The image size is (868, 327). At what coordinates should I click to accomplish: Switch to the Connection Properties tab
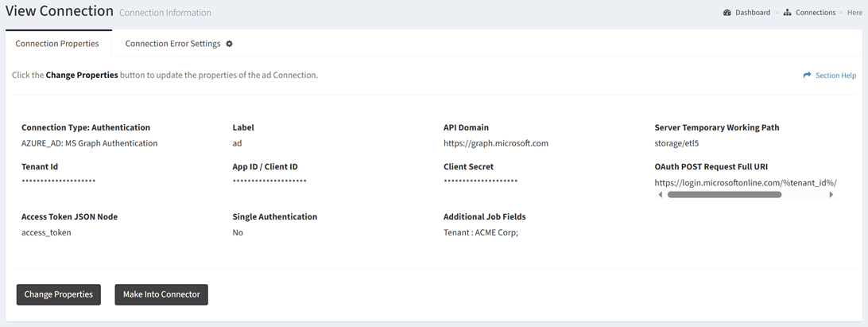point(57,44)
